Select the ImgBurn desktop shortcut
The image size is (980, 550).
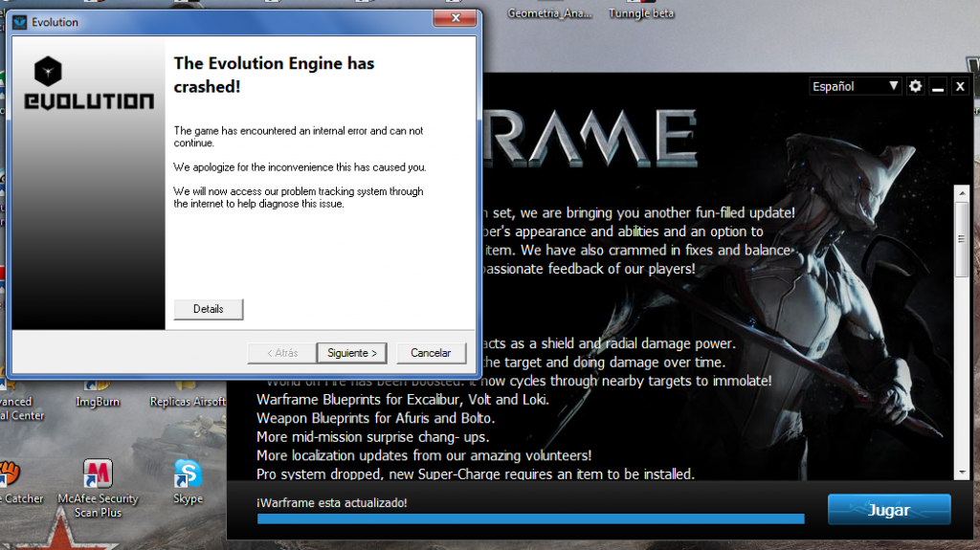98,395
